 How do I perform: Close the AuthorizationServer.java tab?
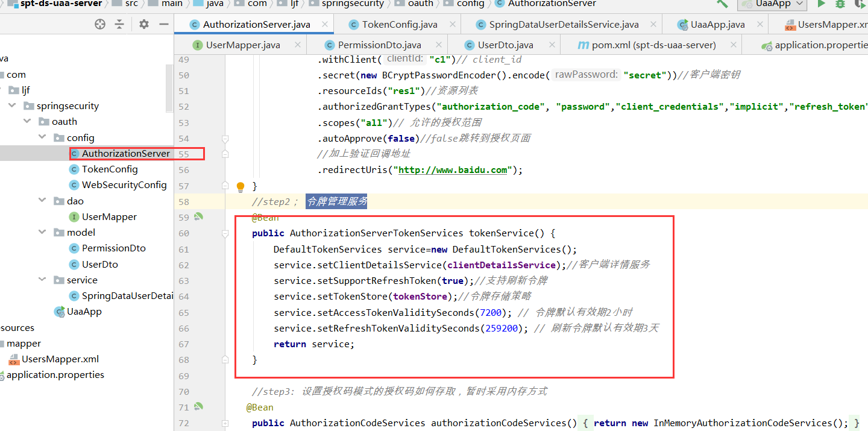(324, 25)
